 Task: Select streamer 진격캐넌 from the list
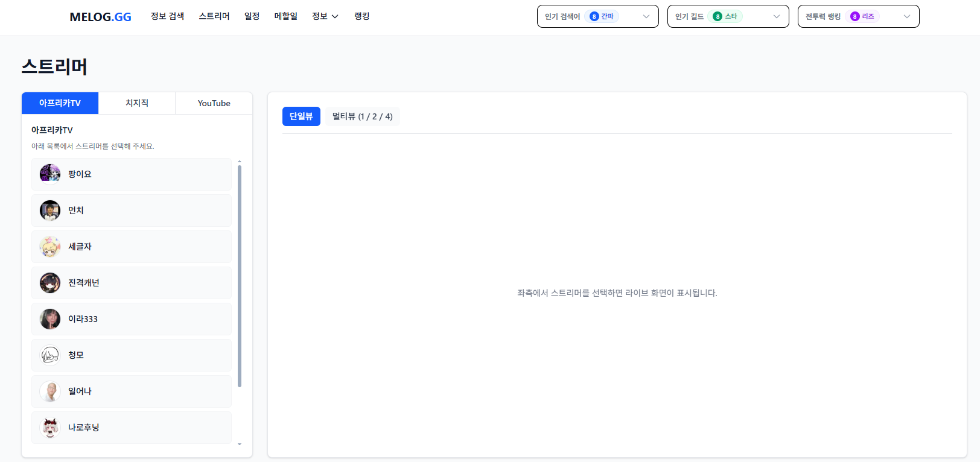[x=132, y=283]
